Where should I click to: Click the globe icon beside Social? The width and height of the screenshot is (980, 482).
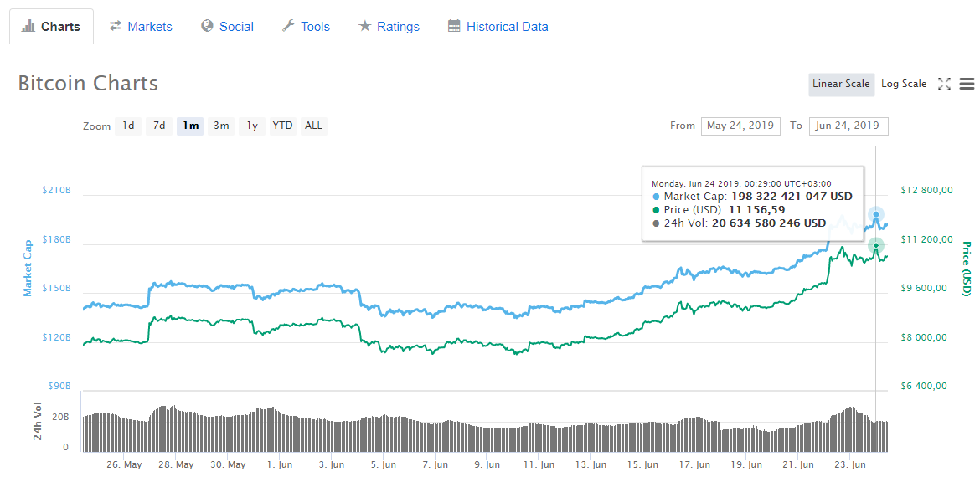tap(207, 26)
